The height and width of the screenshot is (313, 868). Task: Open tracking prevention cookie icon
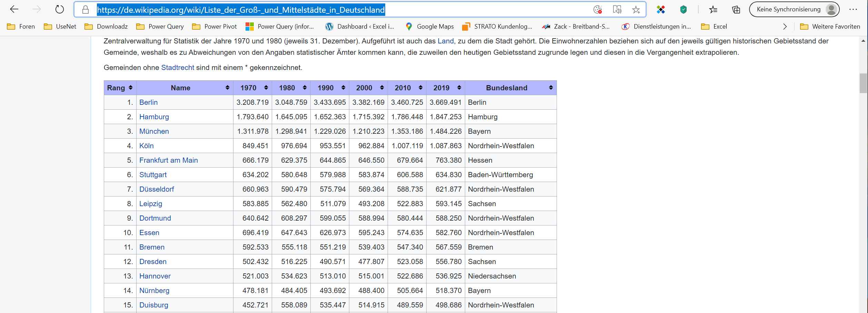[x=598, y=10]
